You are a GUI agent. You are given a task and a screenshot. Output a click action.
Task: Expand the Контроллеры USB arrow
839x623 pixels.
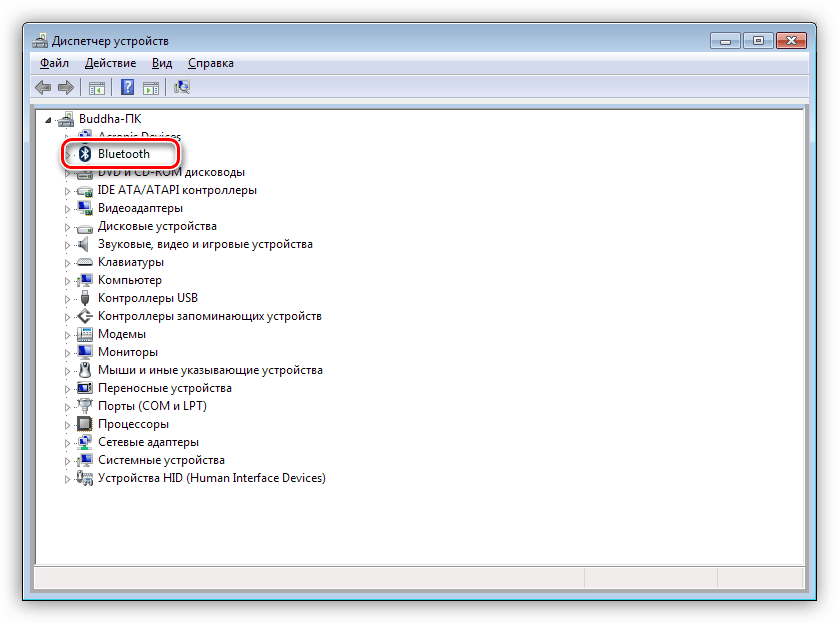pyautogui.click(x=67, y=299)
